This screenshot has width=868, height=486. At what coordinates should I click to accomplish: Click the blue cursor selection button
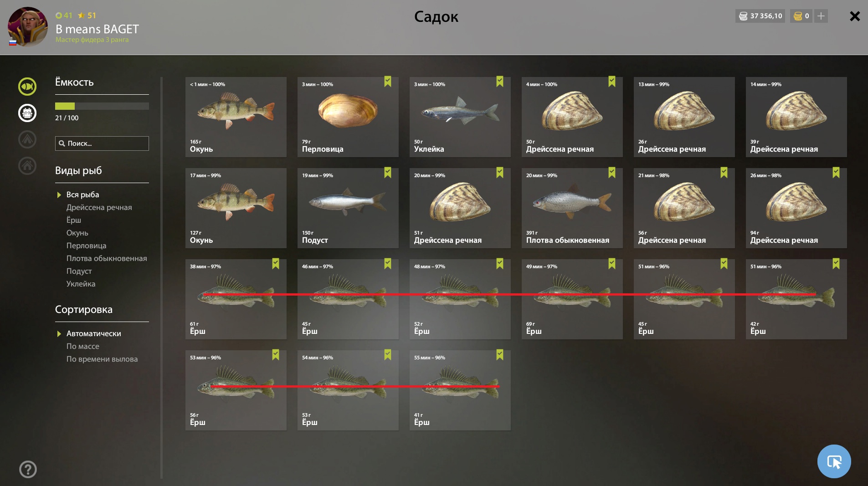[834, 461]
